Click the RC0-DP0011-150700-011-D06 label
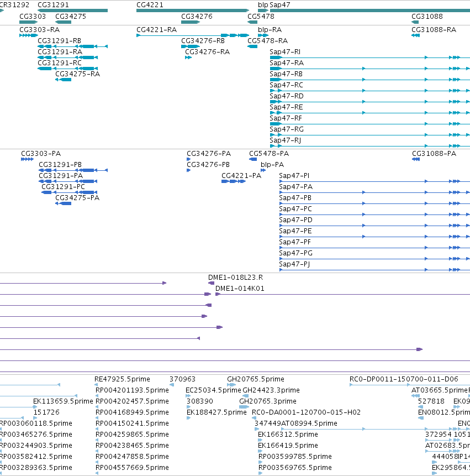This screenshot has height=476, width=470. pos(404,379)
